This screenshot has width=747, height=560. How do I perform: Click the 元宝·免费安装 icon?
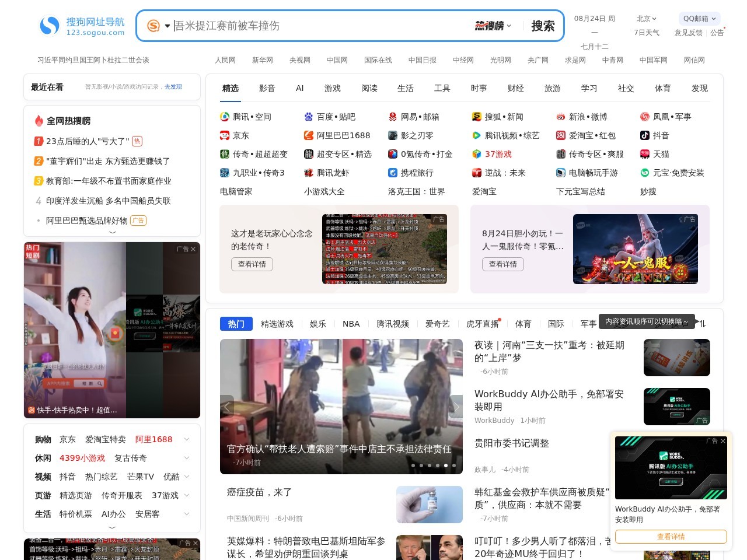[645, 173]
